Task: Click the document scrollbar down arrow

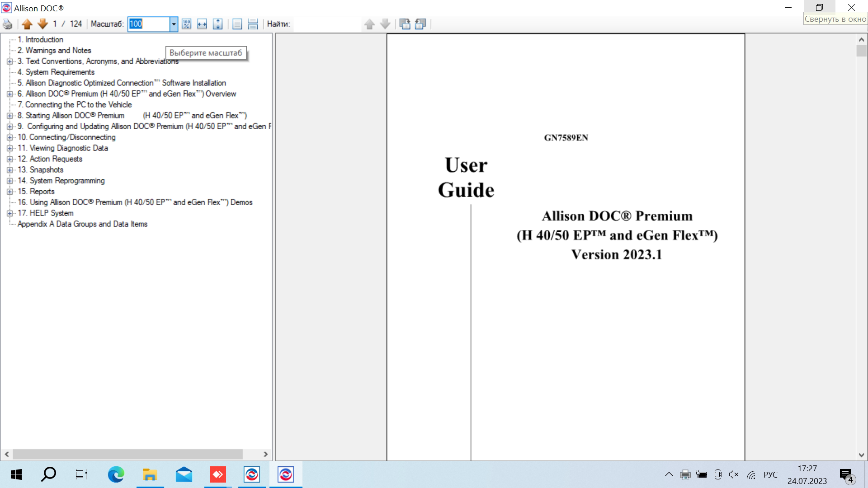Action: tap(861, 455)
